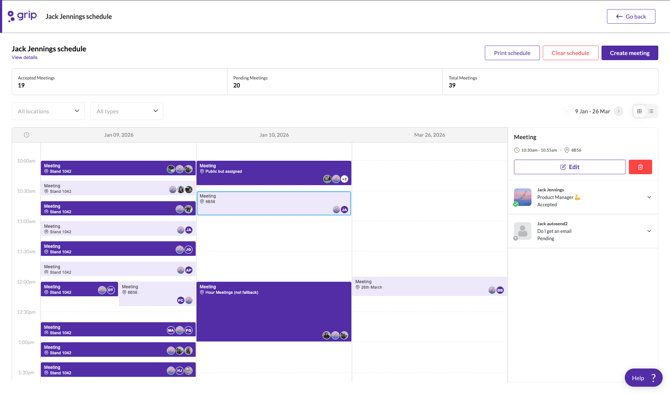Open the Help widget
This screenshot has width=670, height=394.
pos(644,378)
